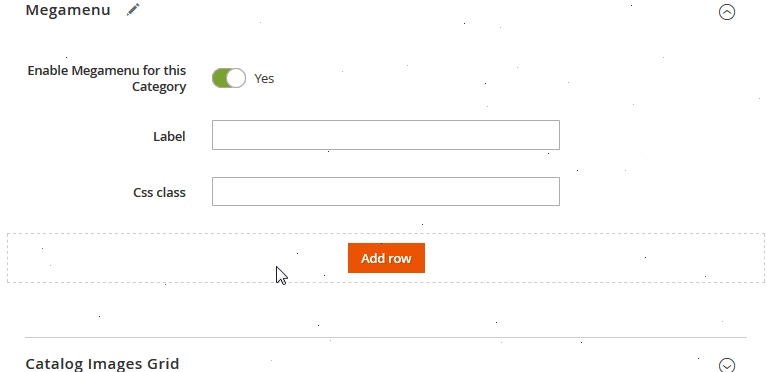Click the Css class field caption text
Viewport: 767px width, 372px height.
pos(159,192)
